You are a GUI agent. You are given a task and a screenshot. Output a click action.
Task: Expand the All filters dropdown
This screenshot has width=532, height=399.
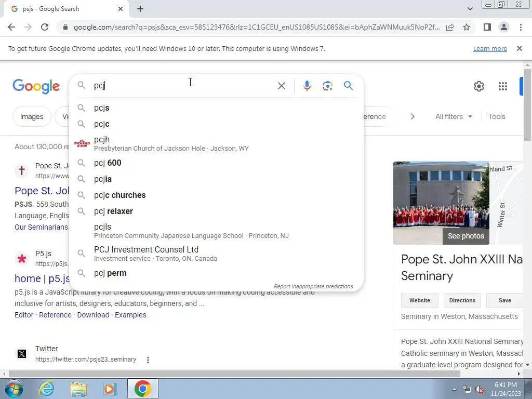coord(454,116)
